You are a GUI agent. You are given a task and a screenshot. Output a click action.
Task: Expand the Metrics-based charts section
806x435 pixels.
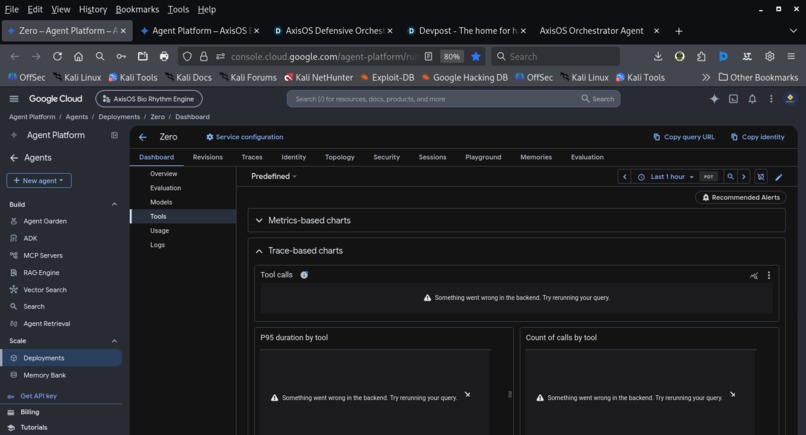[x=259, y=221]
